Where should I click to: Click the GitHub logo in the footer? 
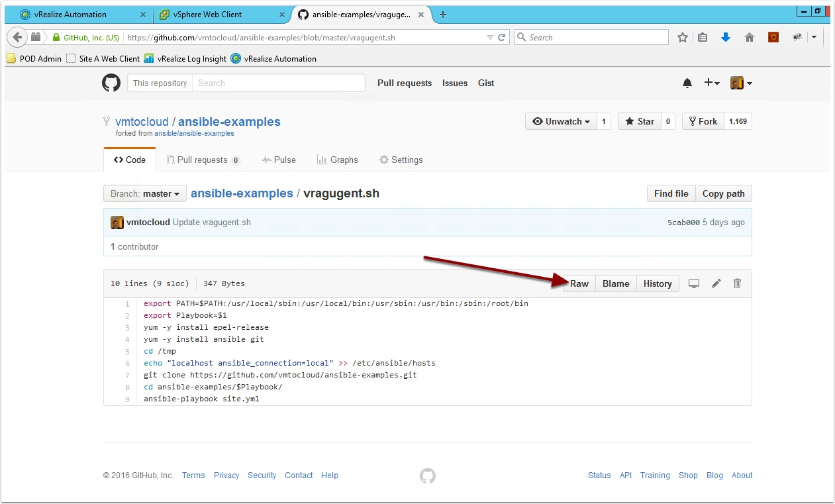(428, 476)
